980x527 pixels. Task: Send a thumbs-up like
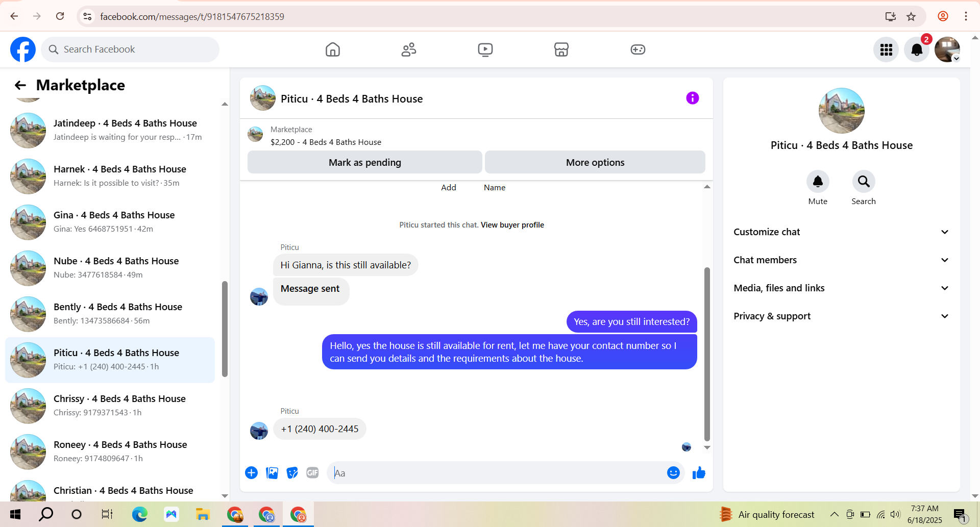click(x=699, y=473)
